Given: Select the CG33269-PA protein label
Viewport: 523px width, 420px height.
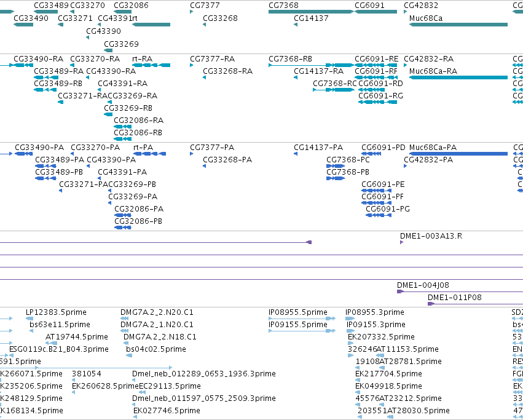Looking at the screenshot, I should click(x=133, y=196).
